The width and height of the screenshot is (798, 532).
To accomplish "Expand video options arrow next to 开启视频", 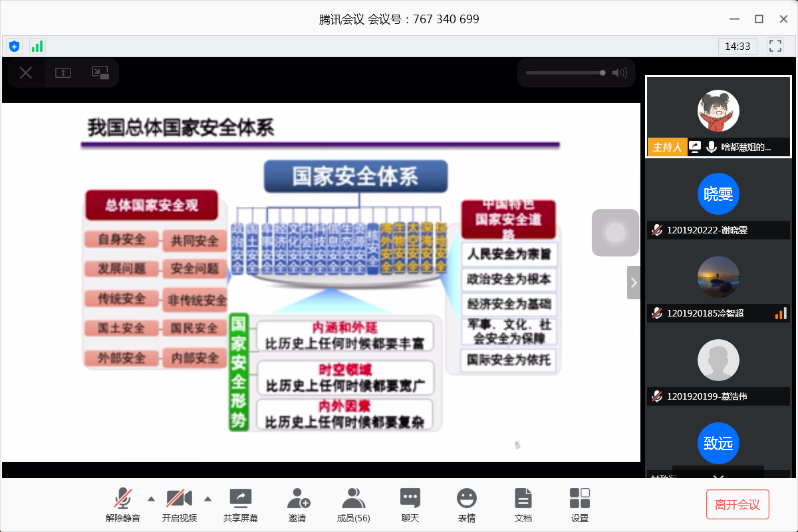I will pyautogui.click(x=207, y=498).
